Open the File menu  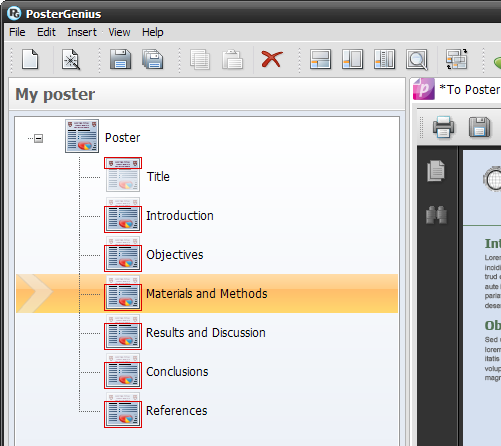(17, 32)
